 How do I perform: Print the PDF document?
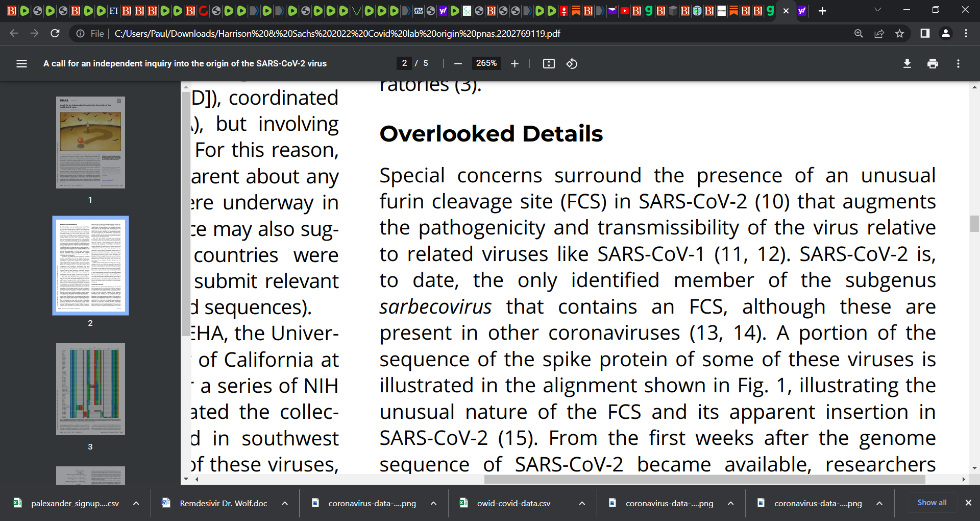click(x=933, y=63)
